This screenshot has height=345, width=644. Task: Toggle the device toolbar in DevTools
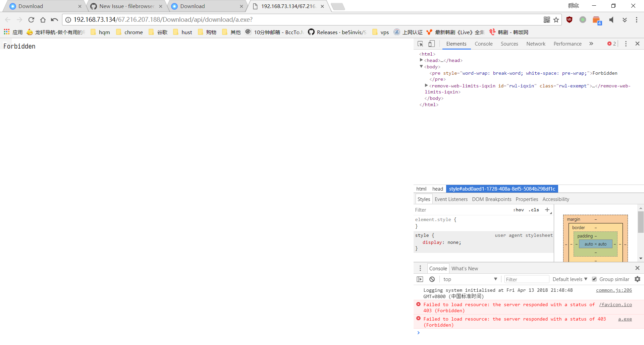tap(432, 44)
